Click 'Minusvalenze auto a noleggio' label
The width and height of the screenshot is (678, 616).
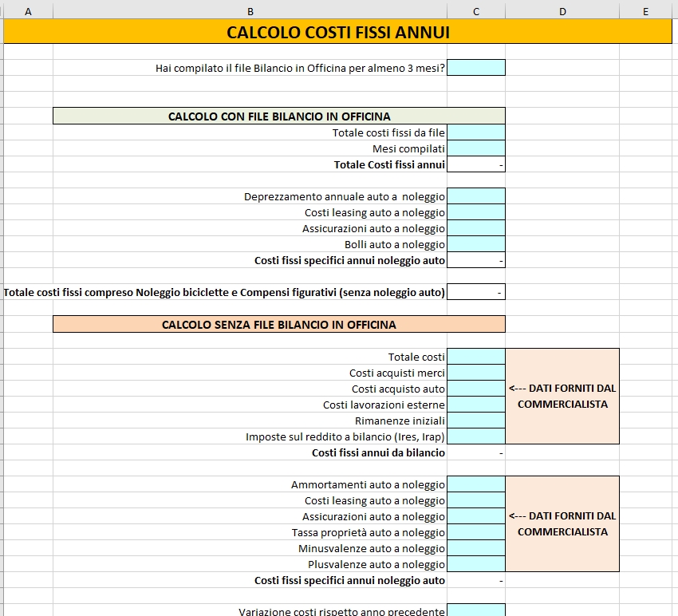pyautogui.click(x=372, y=549)
